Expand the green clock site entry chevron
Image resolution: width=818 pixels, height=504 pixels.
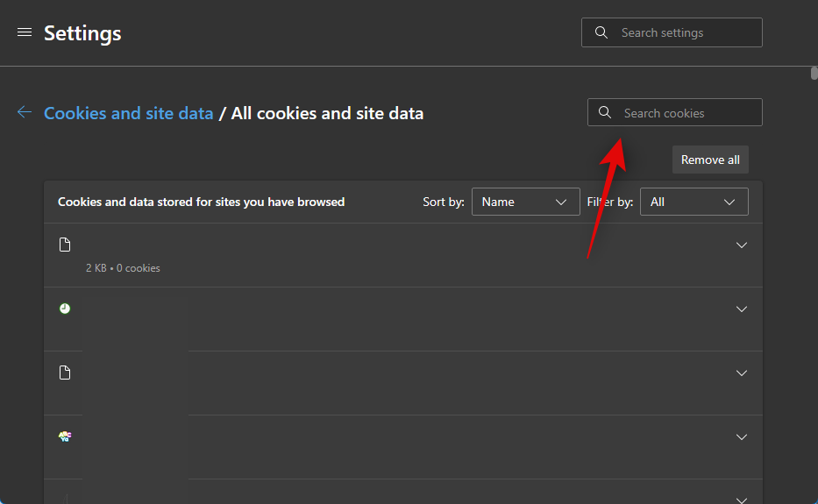click(742, 309)
